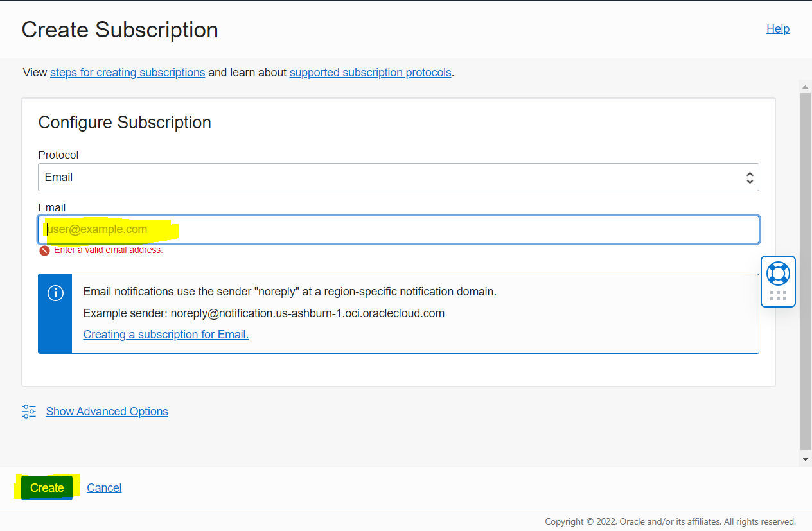
Task: Open the Help link
Action: 777,29
